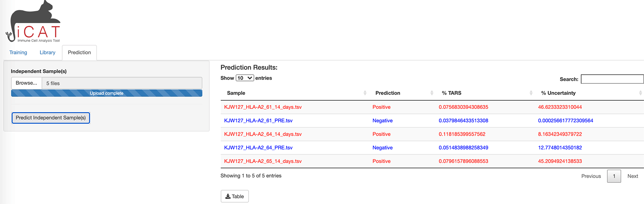Focus the Search input field
This screenshot has height=204, width=644.
612,79
